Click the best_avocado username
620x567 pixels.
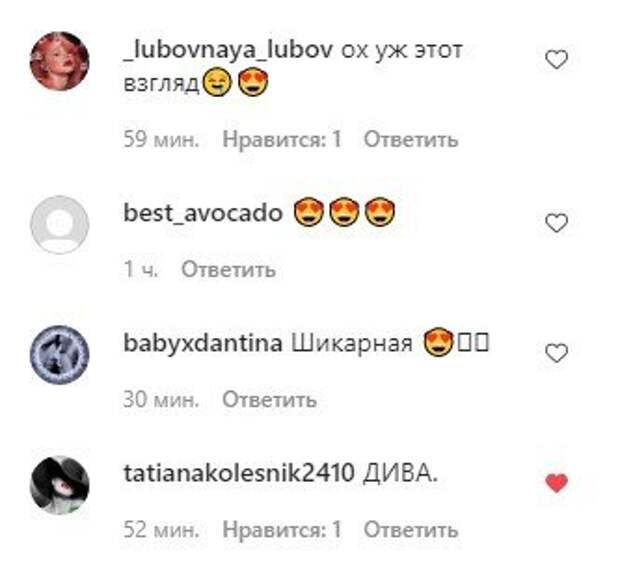(x=203, y=214)
